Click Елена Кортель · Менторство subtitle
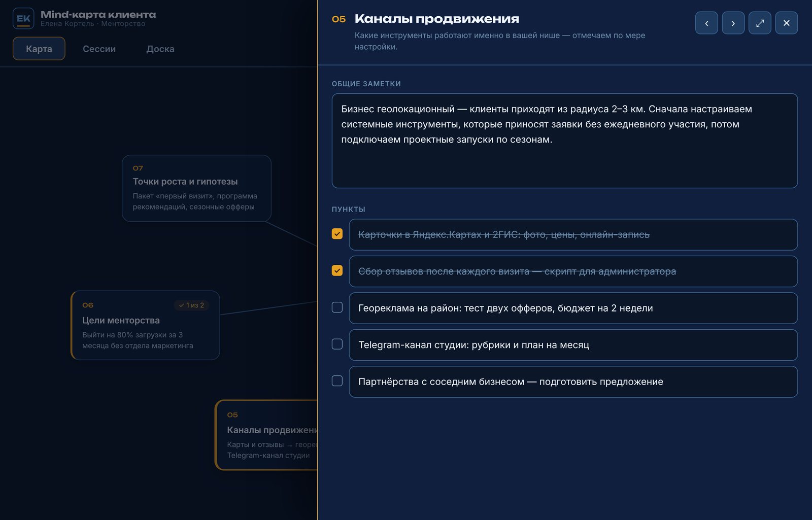The image size is (812, 520). pos(93,24)
